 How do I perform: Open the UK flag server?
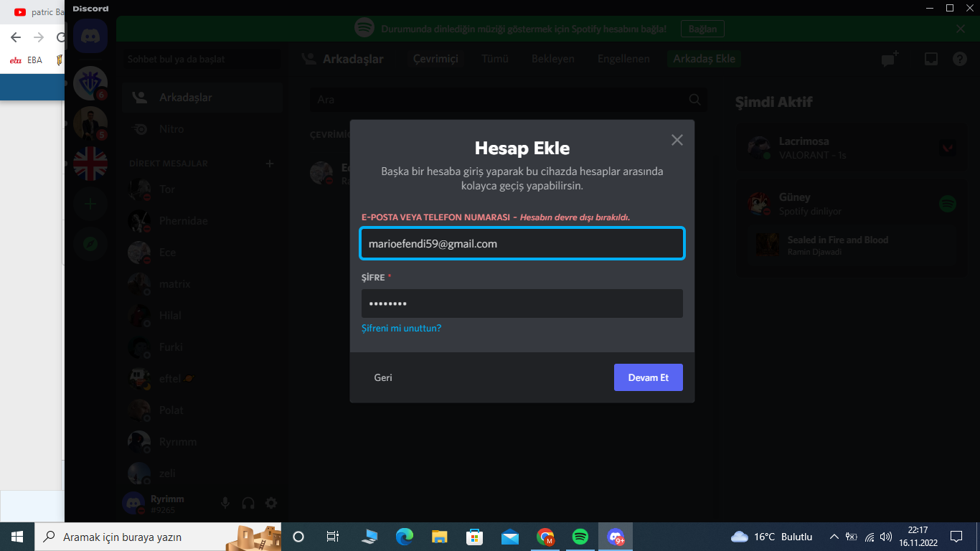pyautogui.click(x=90, y=164)
